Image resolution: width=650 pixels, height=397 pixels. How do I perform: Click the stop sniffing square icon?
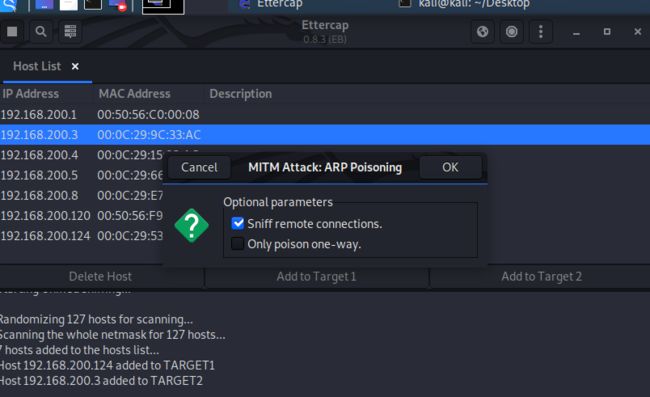pyautogui.click(x=12, y=31)
